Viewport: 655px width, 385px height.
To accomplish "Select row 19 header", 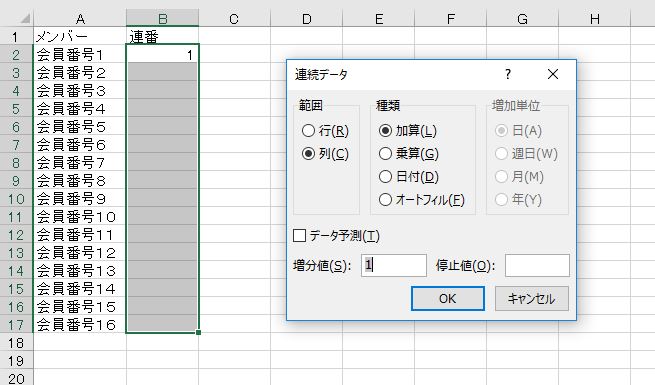I will coord(16,360).
